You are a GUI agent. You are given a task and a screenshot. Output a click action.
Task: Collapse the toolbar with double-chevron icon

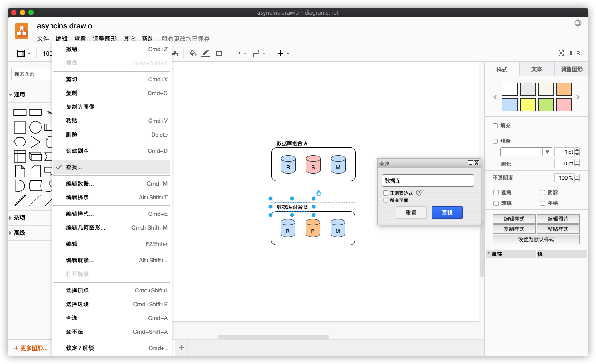click(578, 53)
